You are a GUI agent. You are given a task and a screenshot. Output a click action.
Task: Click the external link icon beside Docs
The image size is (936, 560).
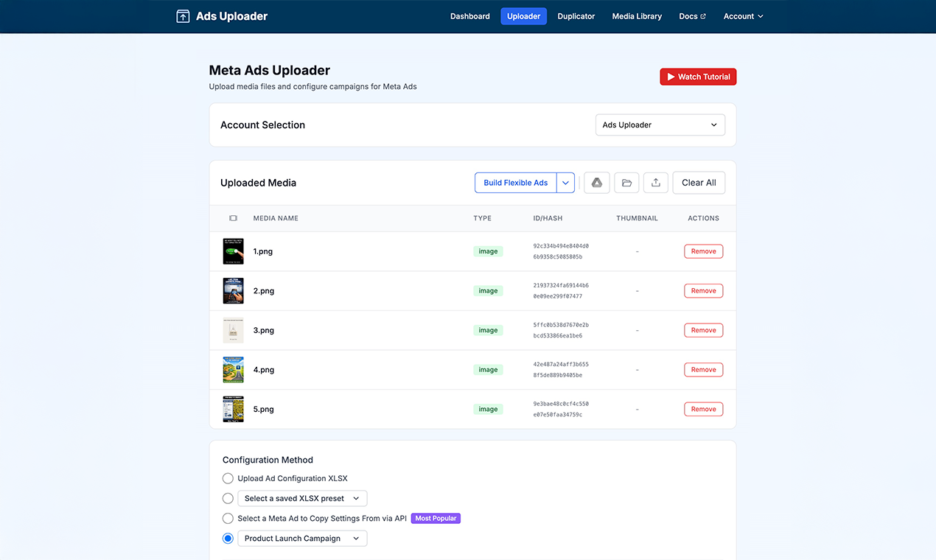click(x=703, y=15)
